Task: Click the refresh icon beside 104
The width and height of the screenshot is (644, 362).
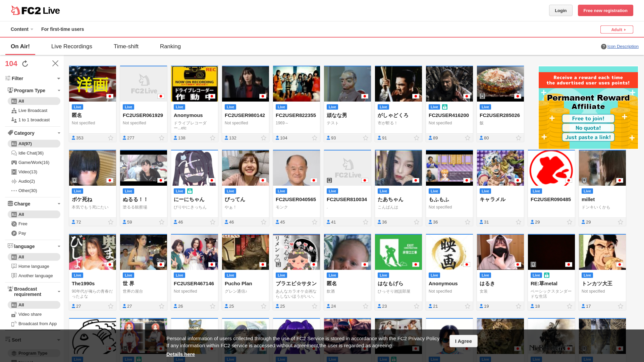Action: [x=25, y=64]
